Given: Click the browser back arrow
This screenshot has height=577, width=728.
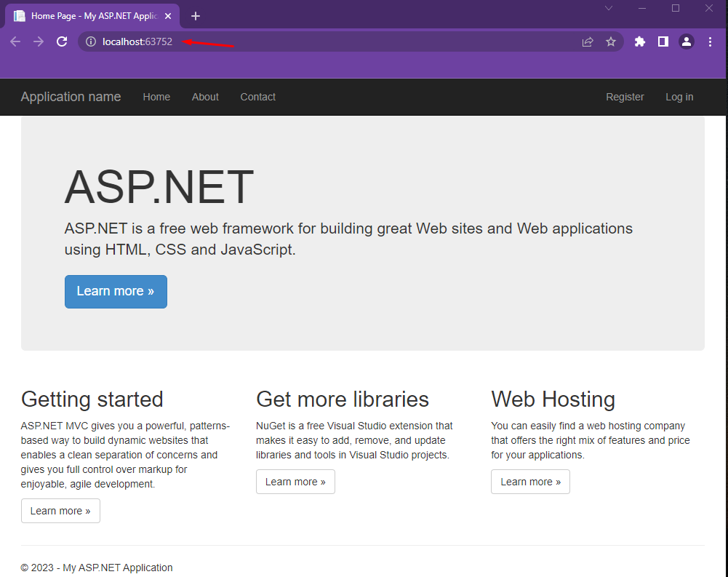Looking at the screenshot, I should [x=15, y=41].
